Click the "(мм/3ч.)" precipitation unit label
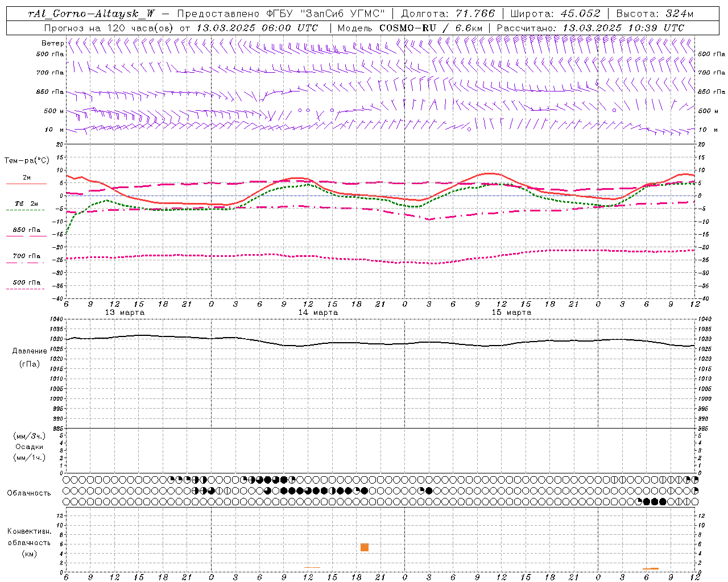 point(30,436)
